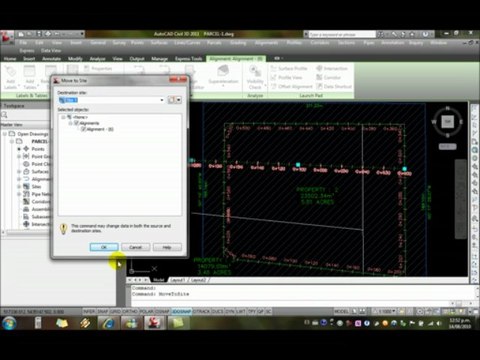This screenshot has height=360, width=480.
Task: Click the AutoCAD application menu button
Action: (x=7, y=37)
